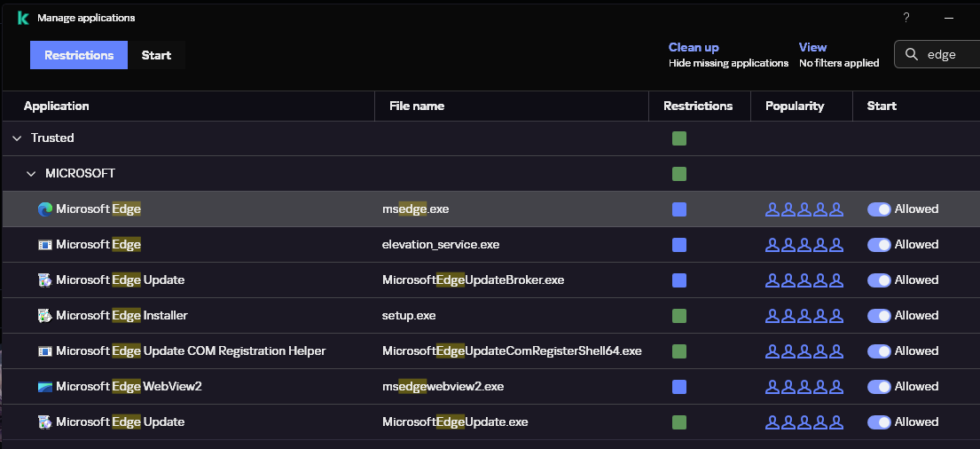The image size is (980, 449).
Task: Toggle Allowed switch for setup.exe
Action: tap(879, 316)
